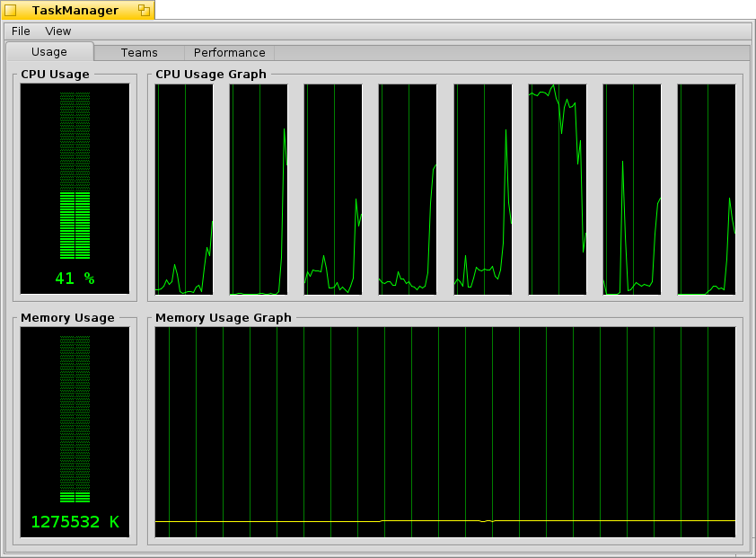Click the sixth CPU core graph
The image size is (756, 558).
558,190
